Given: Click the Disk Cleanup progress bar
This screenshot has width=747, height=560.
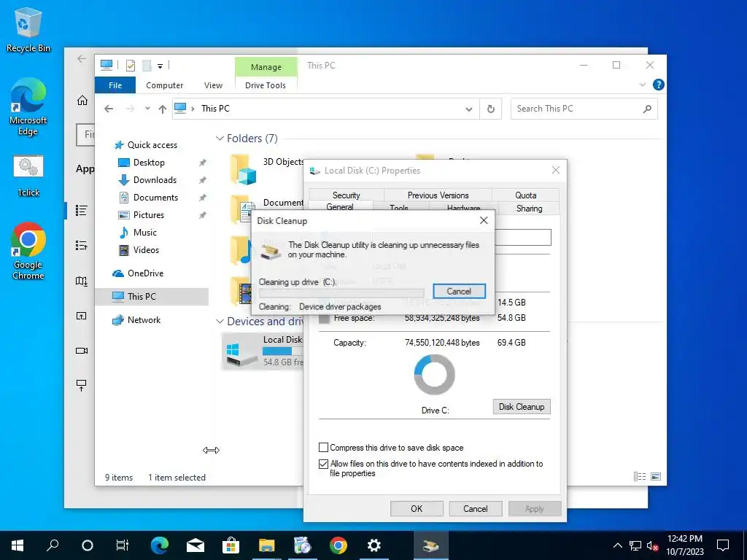Looking at the screenshot, I should (x=341, y=293).
